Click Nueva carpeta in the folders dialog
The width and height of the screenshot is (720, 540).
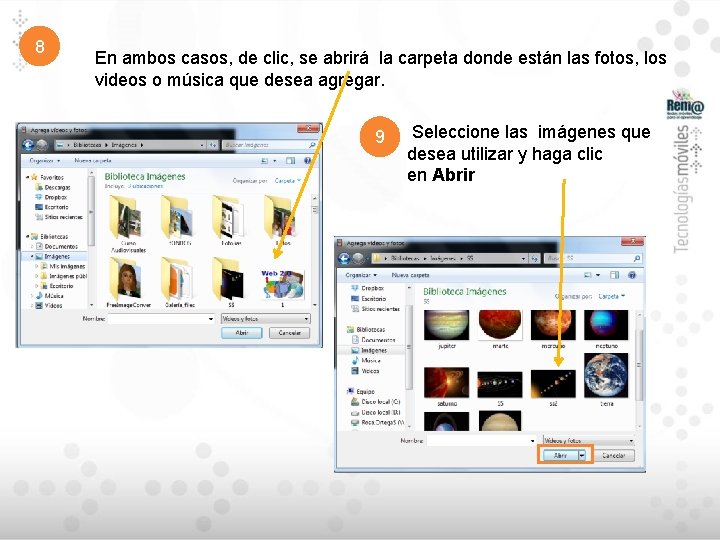93,161
